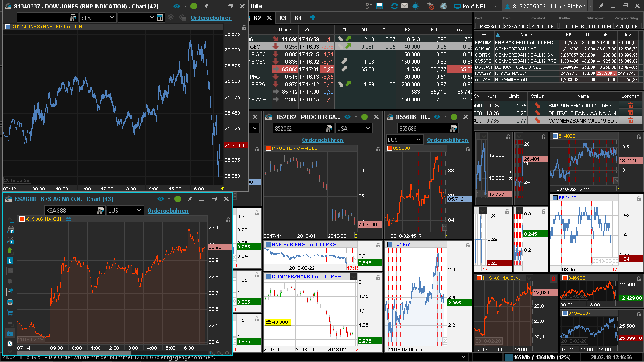This screenshot has width=644, height=362.
Task: Close the K2 tab
Action: (x=269, y=18)
